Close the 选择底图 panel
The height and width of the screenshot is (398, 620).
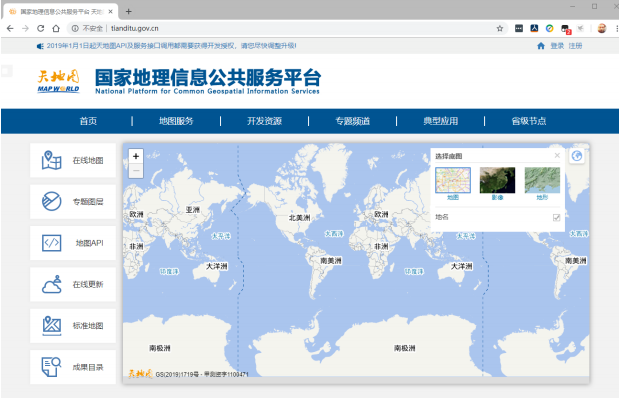pyautogui.click(x=557, y=156)
